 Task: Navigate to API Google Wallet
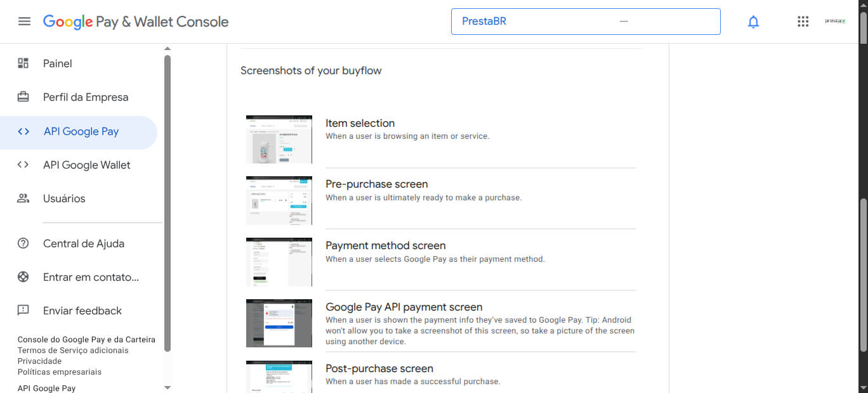click(86, 165)
